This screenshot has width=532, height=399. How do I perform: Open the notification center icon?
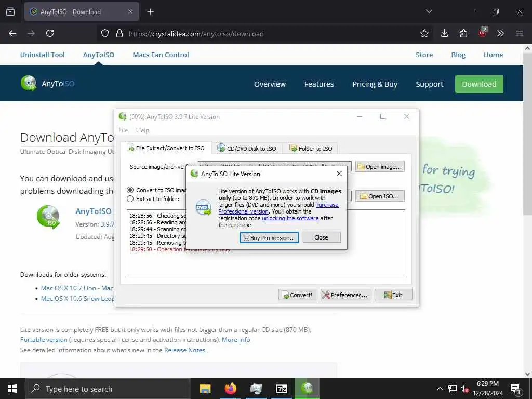(x=516, y=389)
